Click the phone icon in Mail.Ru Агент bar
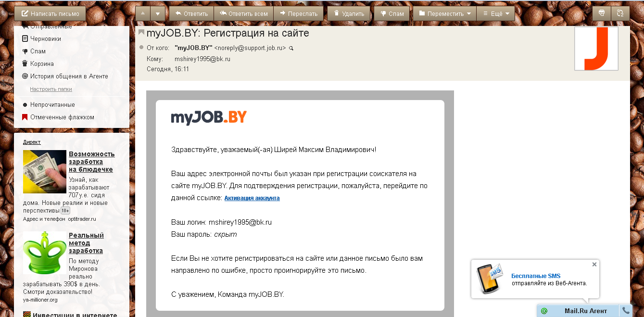The image size is (644, 317). pos(626,311)
